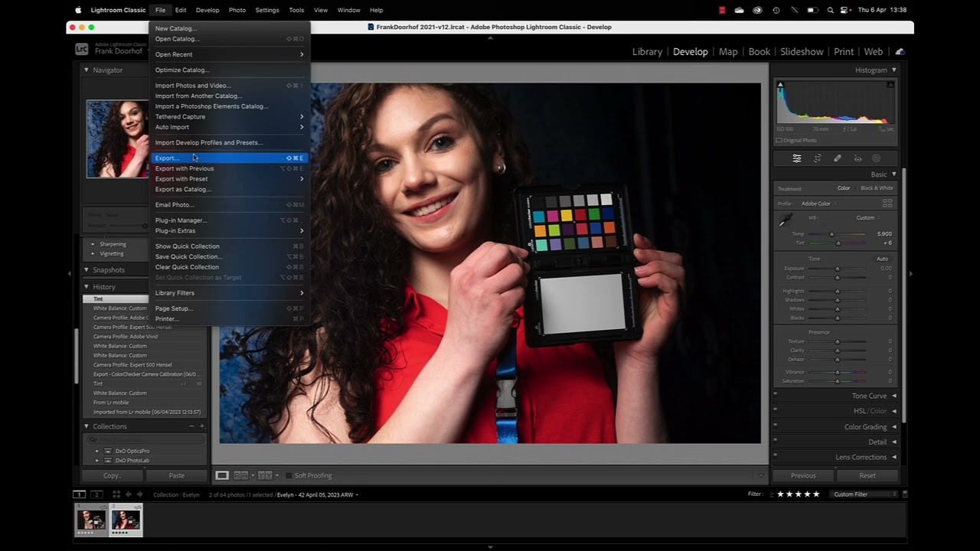Expand the DxO OpticsPro collection set
This screenshot has height=551, width=980.
(x=97, y=451)
